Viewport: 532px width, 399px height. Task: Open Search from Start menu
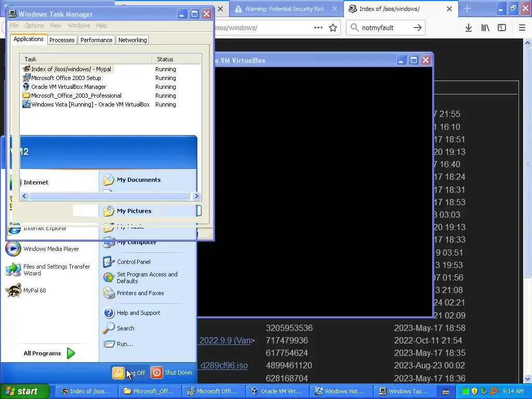click(x=119, y=328)
